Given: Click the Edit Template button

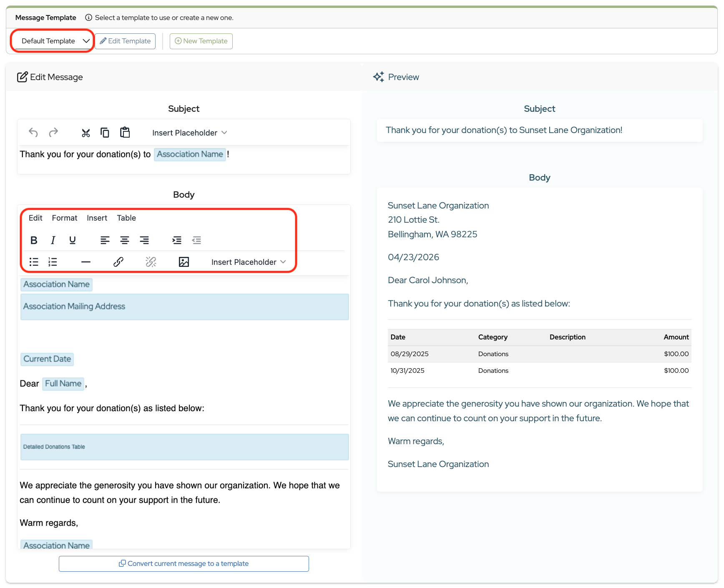Looking at the screenshot, I should pos(125,41).
